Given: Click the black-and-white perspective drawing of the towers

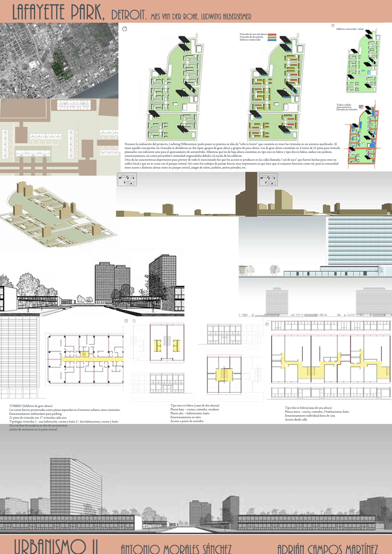Looking at the screenshot, I should pos(92,285).
